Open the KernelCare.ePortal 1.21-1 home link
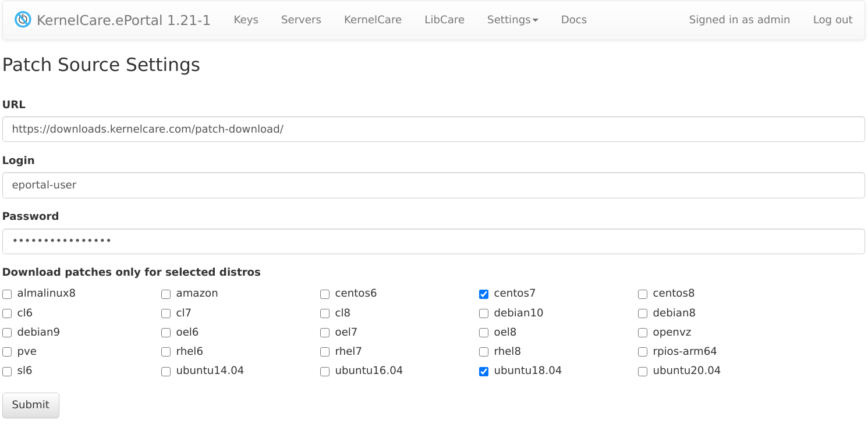The image size is (868, 424). (123, 20)
